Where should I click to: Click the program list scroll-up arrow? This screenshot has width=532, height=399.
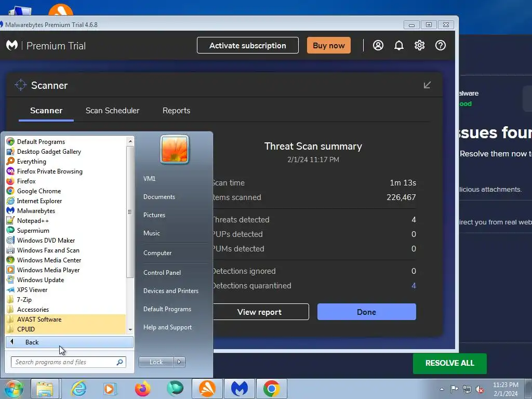[130, 141]
